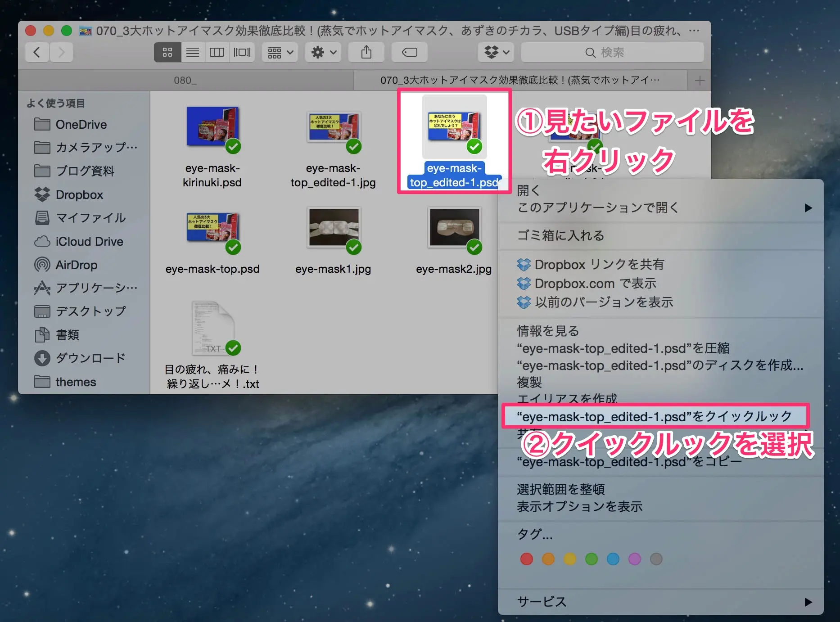The width and height of the screenshot is (840, 622).
Task: Go back with the left arrow button
Action: click(37, 52)
